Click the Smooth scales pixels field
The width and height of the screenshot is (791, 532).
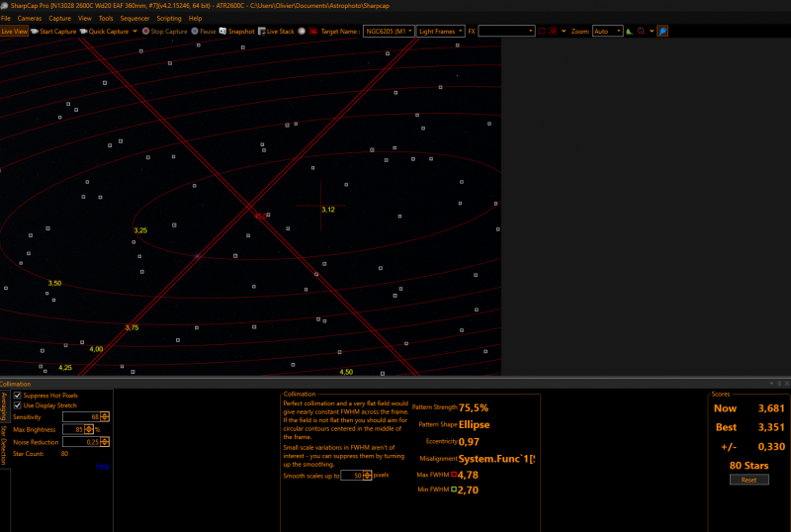[352, 475]
